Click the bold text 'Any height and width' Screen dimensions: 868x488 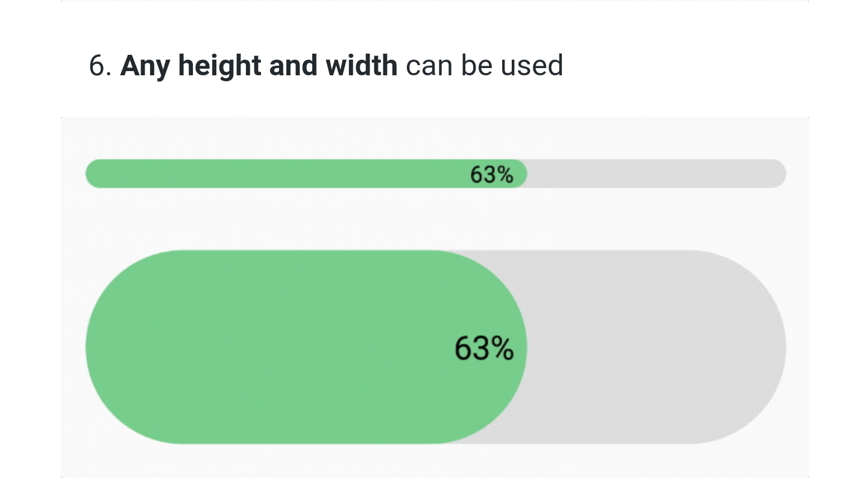[259, 65]
